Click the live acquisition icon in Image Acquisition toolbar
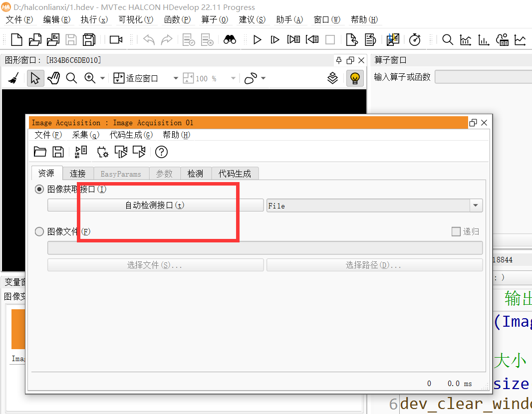The image size is (532, 414). (x=139, y=152)
